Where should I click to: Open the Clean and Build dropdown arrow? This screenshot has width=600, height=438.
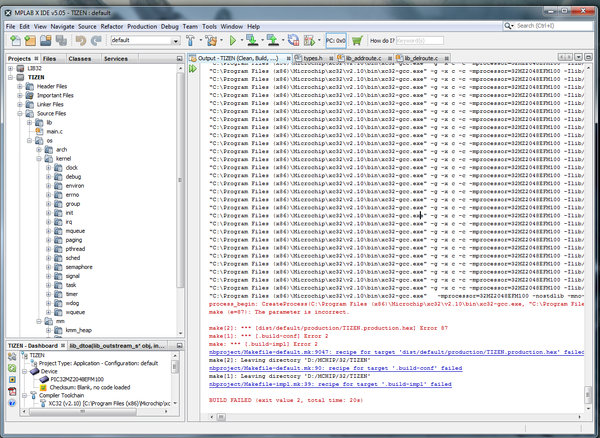tap(221, 40)
